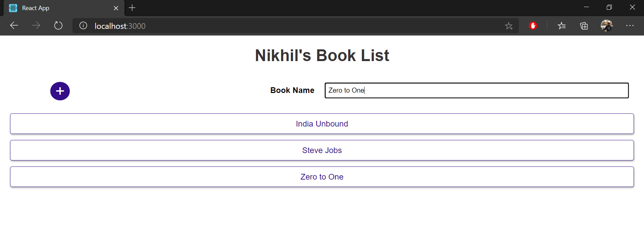
Task: Go back using the browser back arrow
Action: (x=14, y=26)
